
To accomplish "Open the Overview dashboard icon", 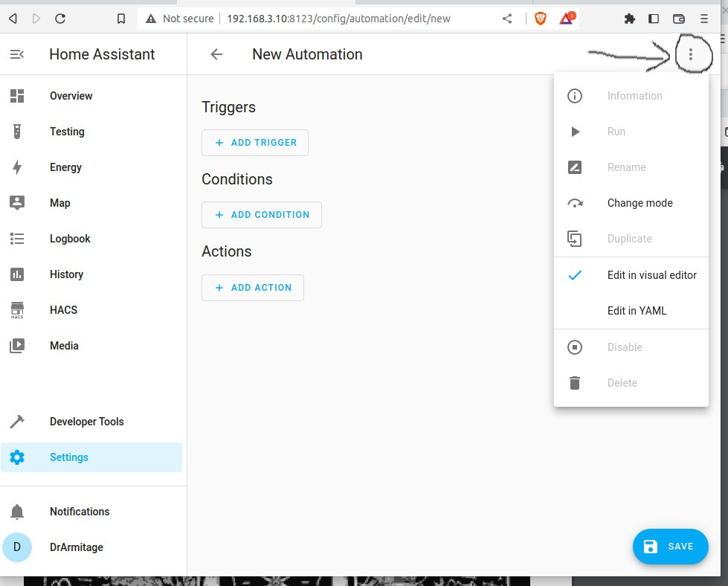I will [16, 96].
